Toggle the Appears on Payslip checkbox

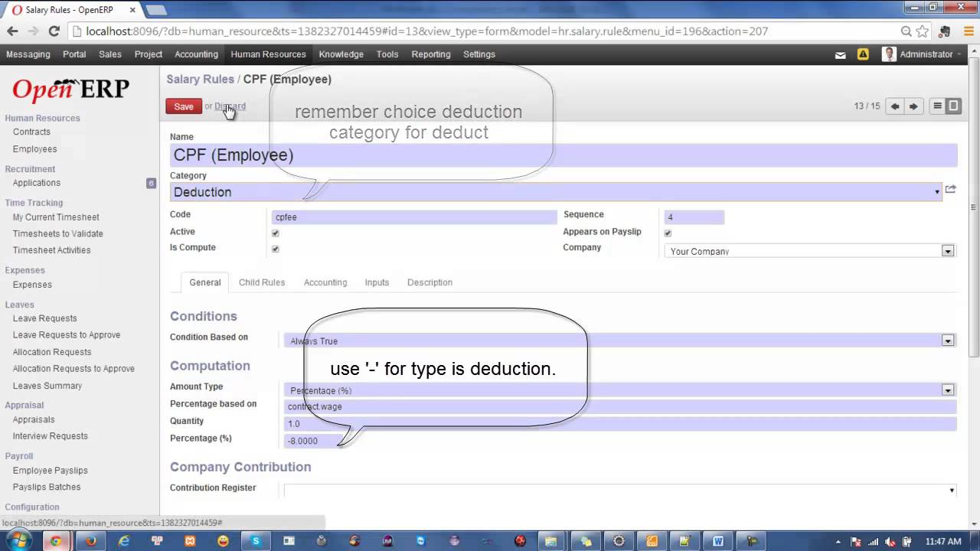pyautogui.click(x=668, y=233)
